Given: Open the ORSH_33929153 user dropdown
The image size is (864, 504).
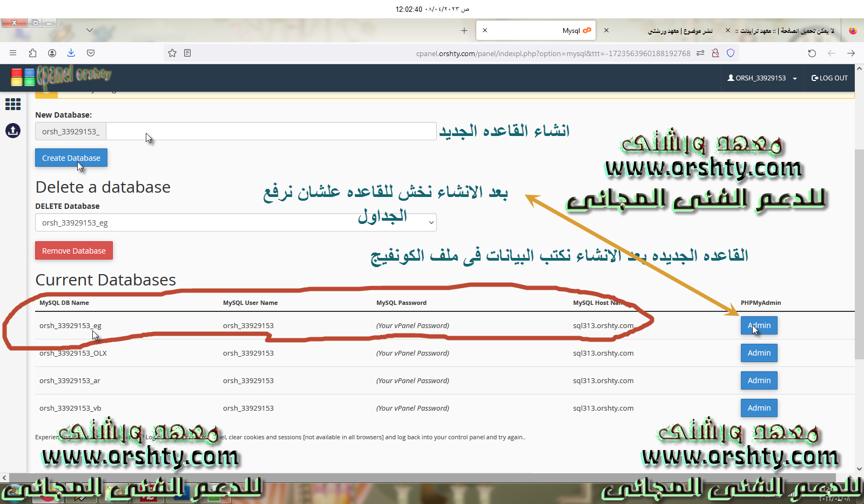Looking at the screenshot, I should 762,78.
